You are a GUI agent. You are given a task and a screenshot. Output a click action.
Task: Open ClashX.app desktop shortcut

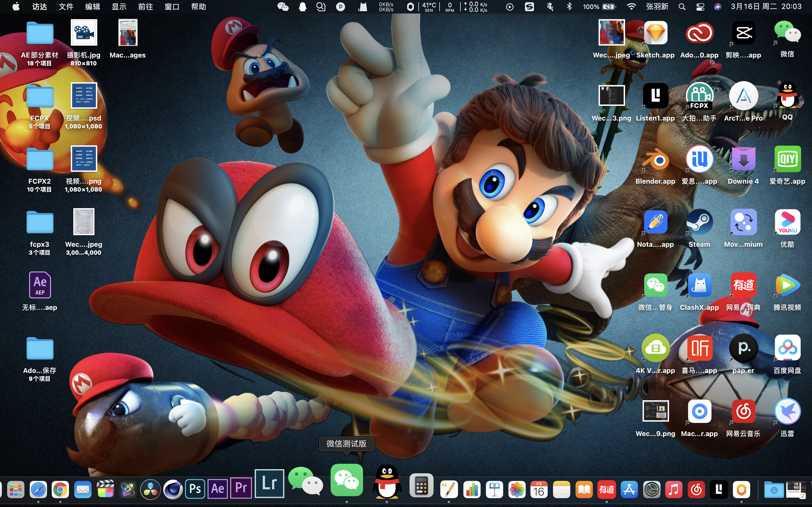[699, 285]
